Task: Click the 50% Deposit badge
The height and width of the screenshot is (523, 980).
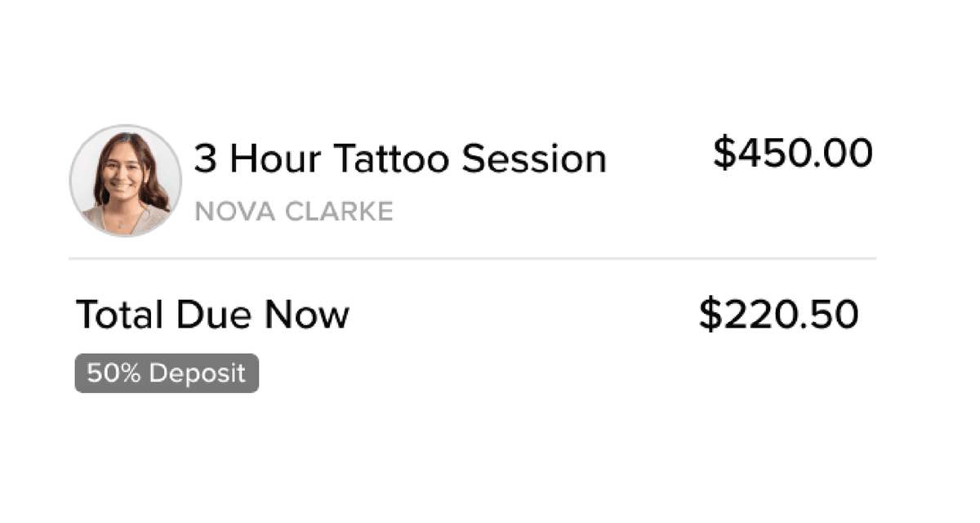Action: 167,373
